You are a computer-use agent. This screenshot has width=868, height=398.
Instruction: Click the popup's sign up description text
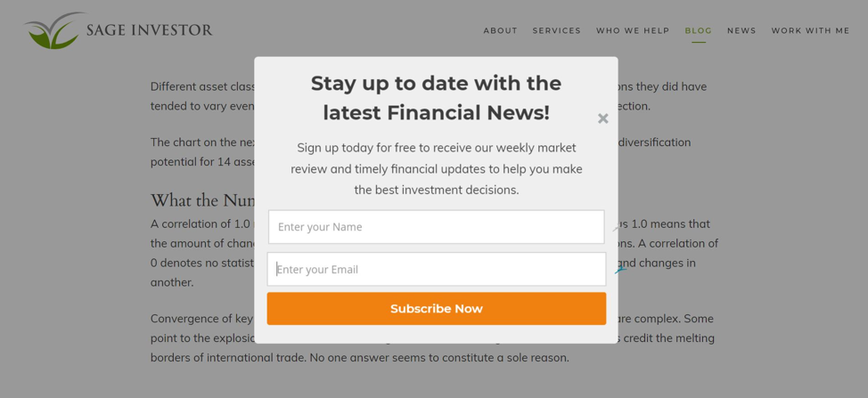436,168
